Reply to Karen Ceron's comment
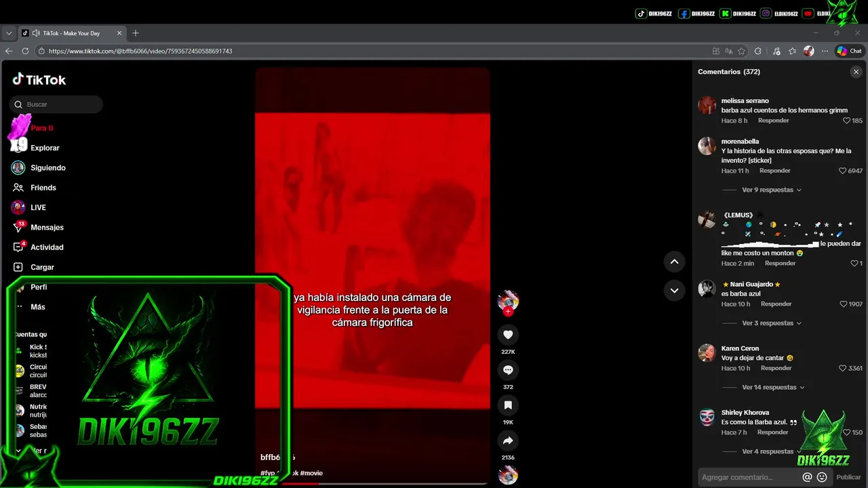The width and height of the screenshot is (868, 488). coord(776,368)
